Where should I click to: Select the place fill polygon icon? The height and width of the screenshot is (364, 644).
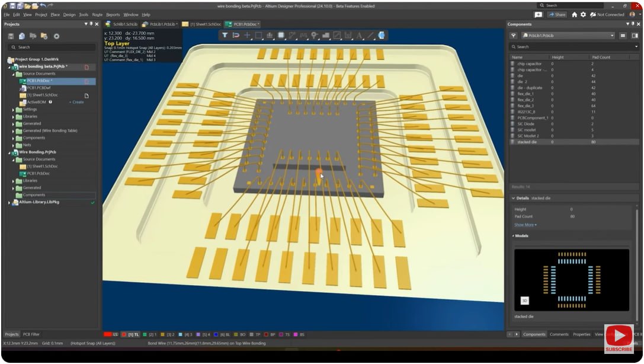pyautogui.click(x=326, y=36)
